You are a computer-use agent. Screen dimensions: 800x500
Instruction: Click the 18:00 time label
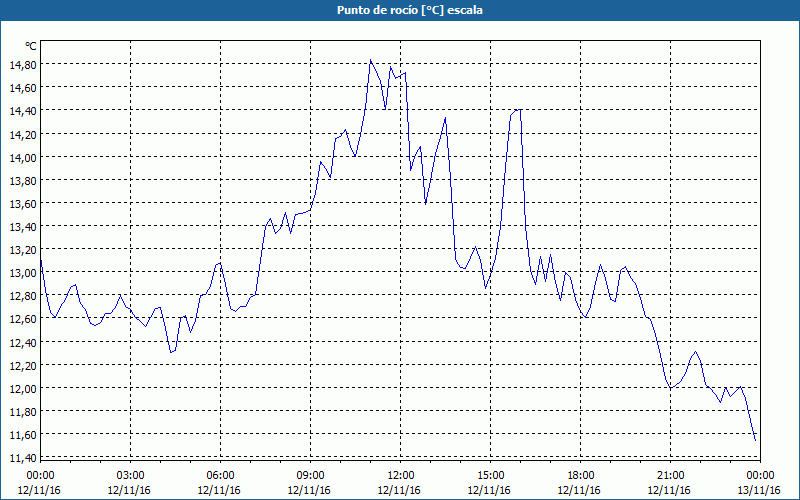click(x=581, y=476)
